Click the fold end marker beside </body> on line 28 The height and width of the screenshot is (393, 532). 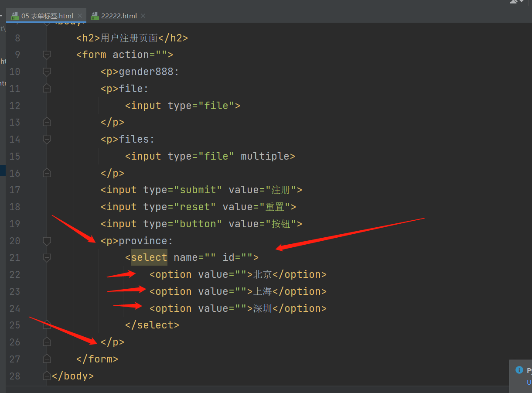coord(47,376)
